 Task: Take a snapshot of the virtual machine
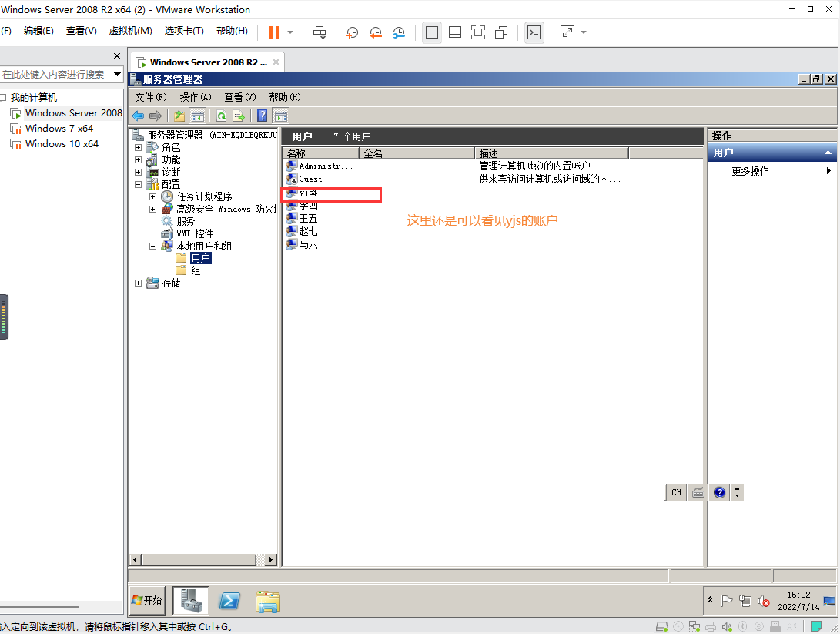352,32
